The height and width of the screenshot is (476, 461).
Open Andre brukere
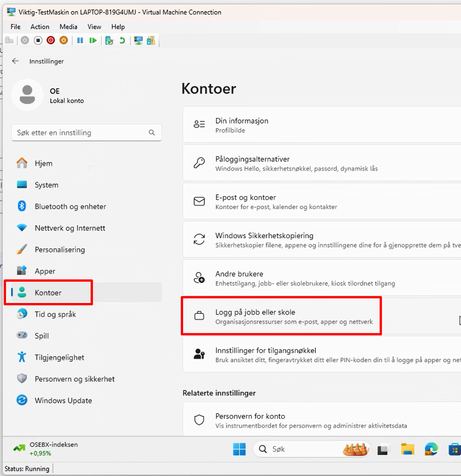(x=322, y=278)
